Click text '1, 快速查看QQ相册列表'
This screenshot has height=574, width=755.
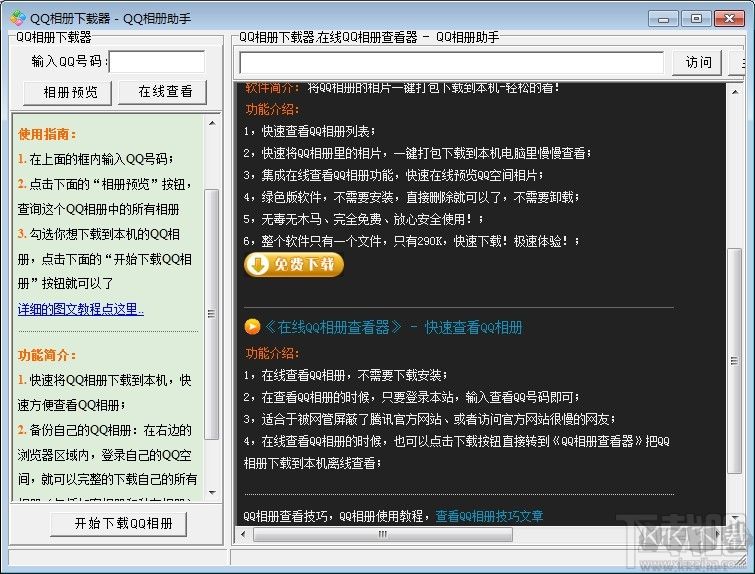(x=309, y=131)
